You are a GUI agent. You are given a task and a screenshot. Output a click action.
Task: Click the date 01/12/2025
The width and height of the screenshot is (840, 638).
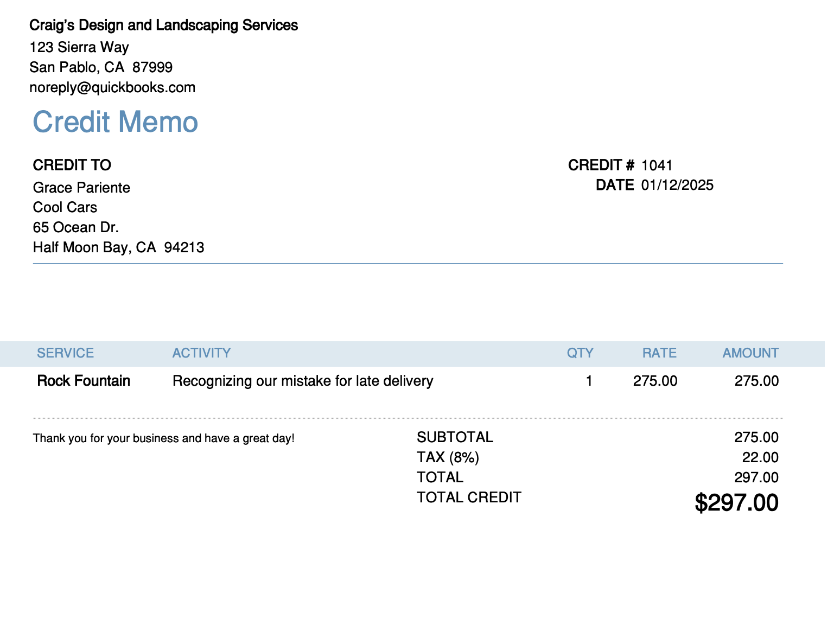point(677,186)
